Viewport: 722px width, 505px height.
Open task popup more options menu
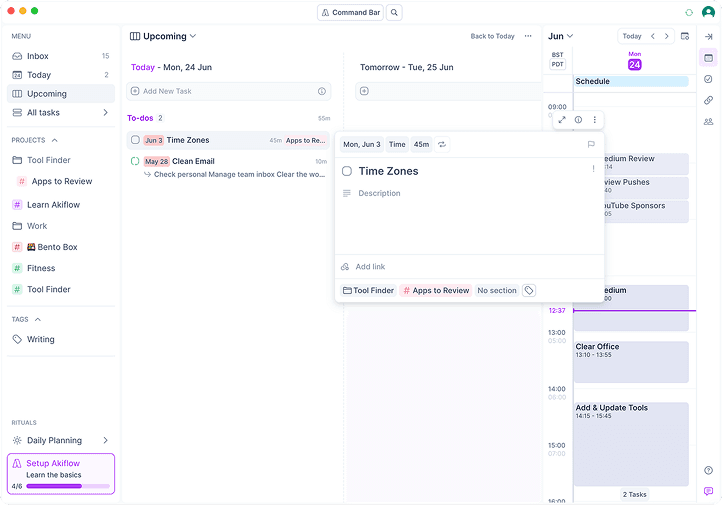[594, 120]
